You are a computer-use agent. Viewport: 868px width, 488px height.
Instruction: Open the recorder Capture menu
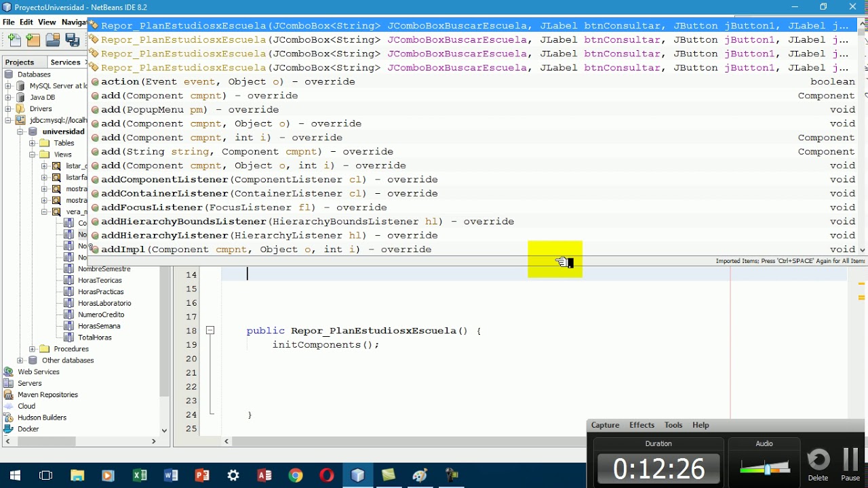coord(605,425)
